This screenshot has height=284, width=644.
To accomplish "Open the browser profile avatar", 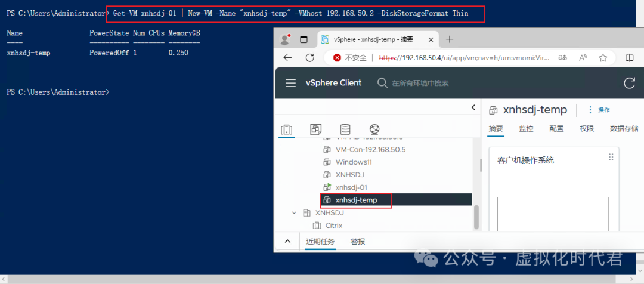I will pyautogui.click(x=284, y=39).
